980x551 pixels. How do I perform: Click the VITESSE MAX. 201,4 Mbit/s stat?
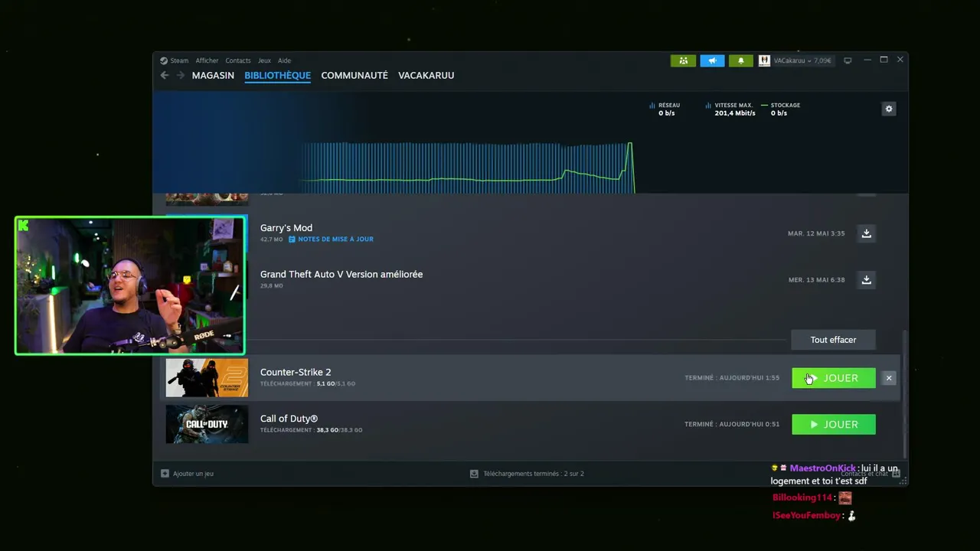(x=730, y=109)
